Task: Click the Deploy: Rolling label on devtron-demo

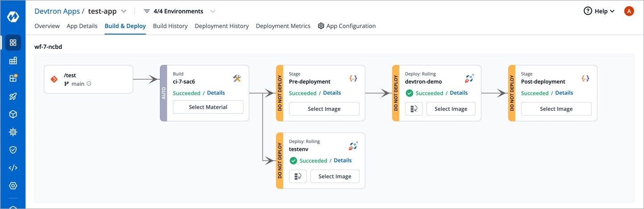Action: [x=420, y=74]
